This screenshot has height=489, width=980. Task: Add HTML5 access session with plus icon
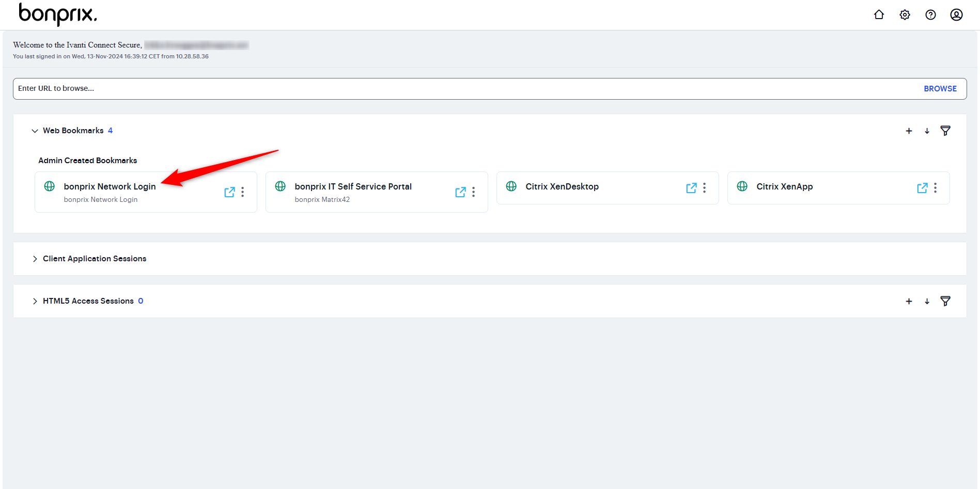tap(909, 302)
